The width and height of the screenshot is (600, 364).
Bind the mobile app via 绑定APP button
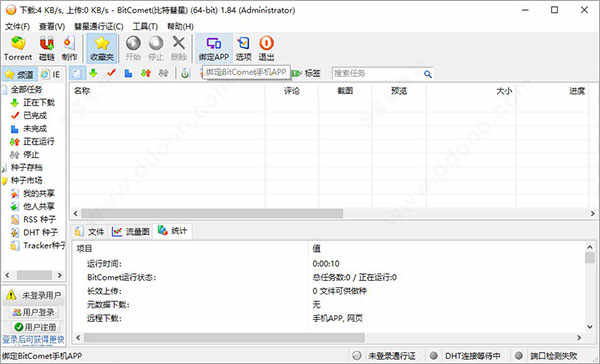click(214, 48)
